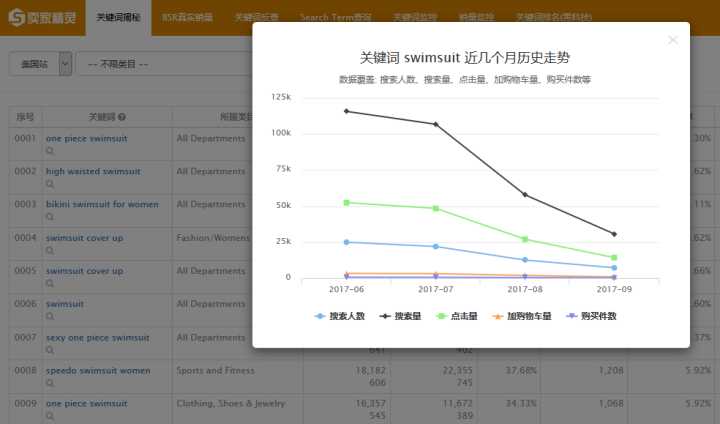Open the 美国站 marketplace dropdown
Viewport: 720px width, 424px height.
pyautogui.click(x=40, y=64)
